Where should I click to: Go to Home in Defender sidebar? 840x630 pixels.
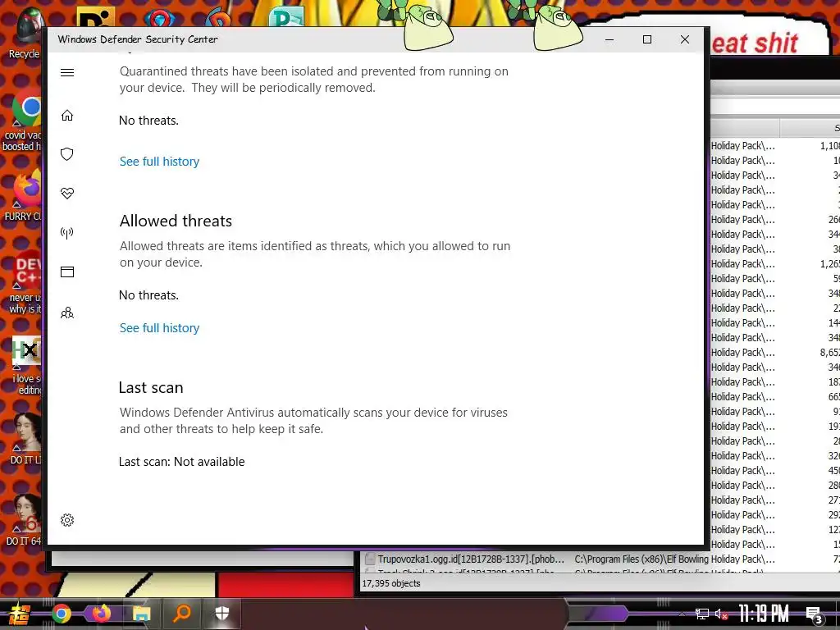click(67, 116)
